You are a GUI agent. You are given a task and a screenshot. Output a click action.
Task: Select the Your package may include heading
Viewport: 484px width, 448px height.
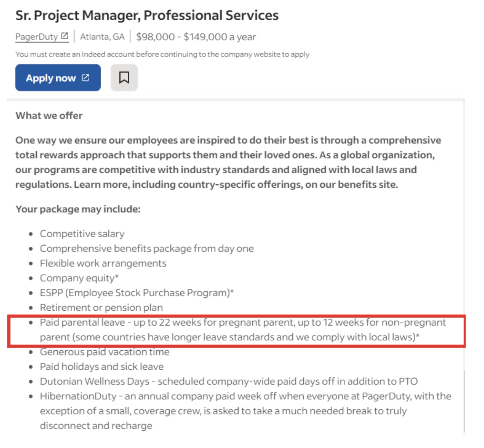[77, 209]
